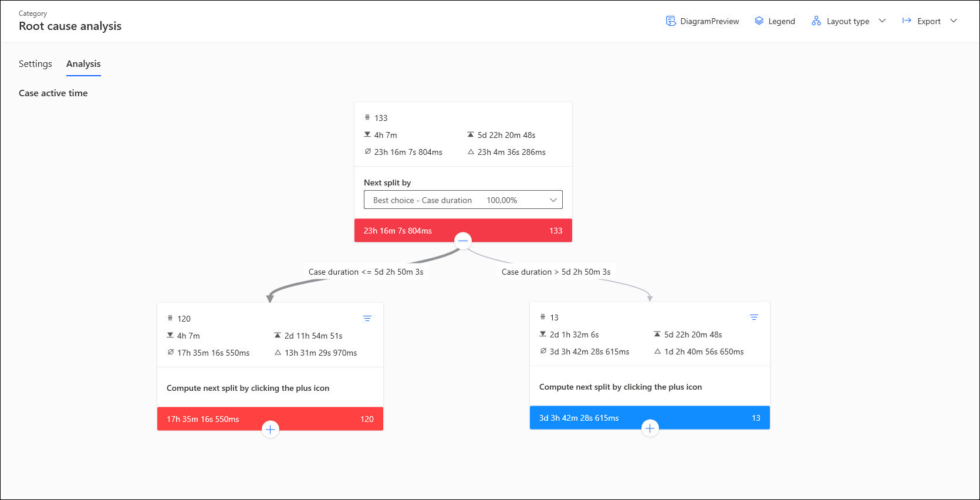
Task: Click the Legend button label
Action: (x=782, y=22)
